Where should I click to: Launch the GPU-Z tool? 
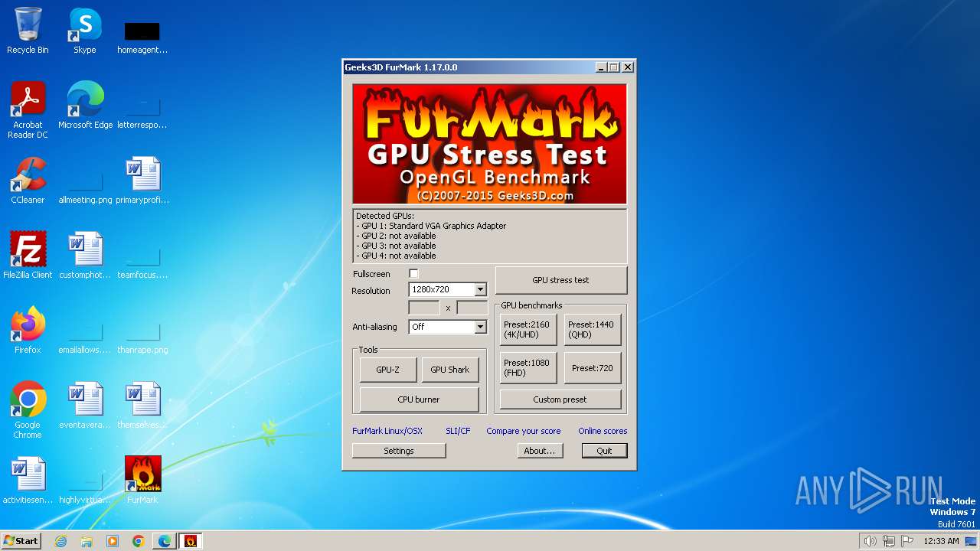(x=387, y=370)
